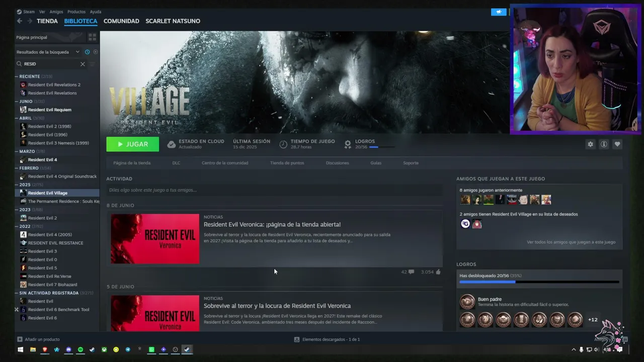Screen dimensions: 644x362
Task: Like the Resident Evil Veronica news post
Action: [x=438, y=272]
